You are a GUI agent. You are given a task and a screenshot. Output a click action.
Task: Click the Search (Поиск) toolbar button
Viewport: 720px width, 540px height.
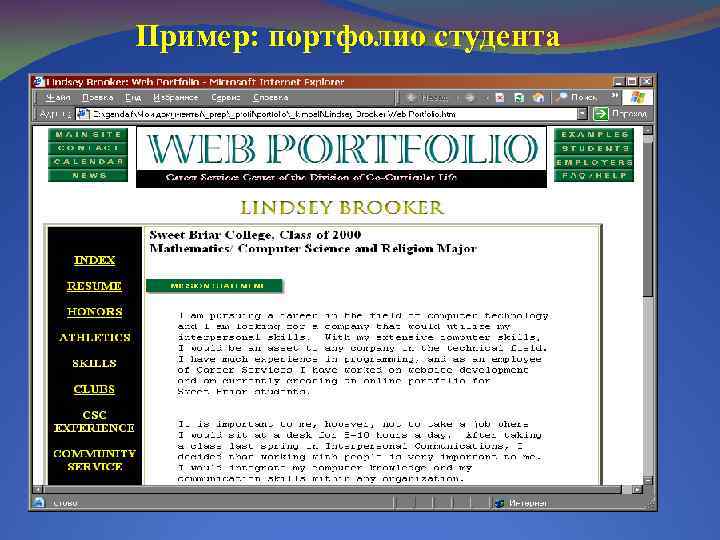point(576,98)
